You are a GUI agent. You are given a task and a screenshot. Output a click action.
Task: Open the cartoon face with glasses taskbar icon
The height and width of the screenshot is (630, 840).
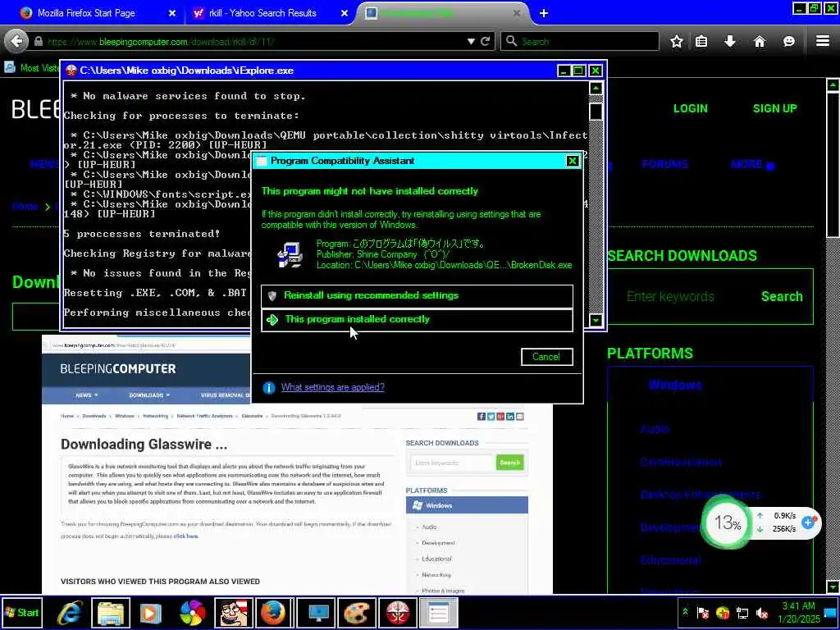click(x=234, y=612)
